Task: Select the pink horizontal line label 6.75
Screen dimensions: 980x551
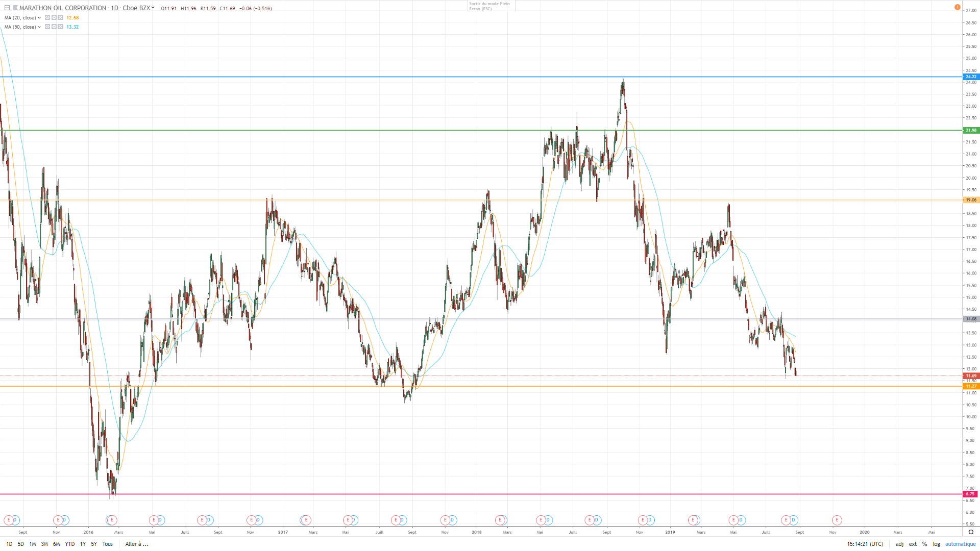Action: pyautogui.click(x=971, y=494)
